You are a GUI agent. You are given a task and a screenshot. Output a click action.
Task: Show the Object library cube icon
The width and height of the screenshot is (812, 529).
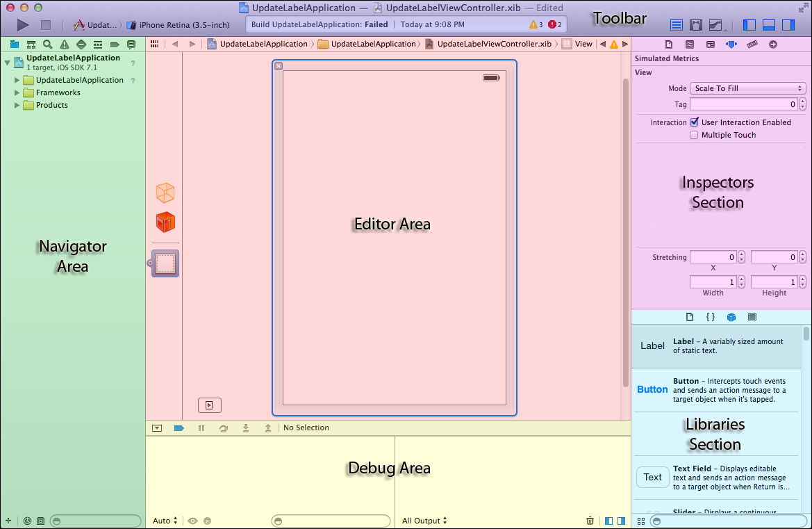[731, 317]
